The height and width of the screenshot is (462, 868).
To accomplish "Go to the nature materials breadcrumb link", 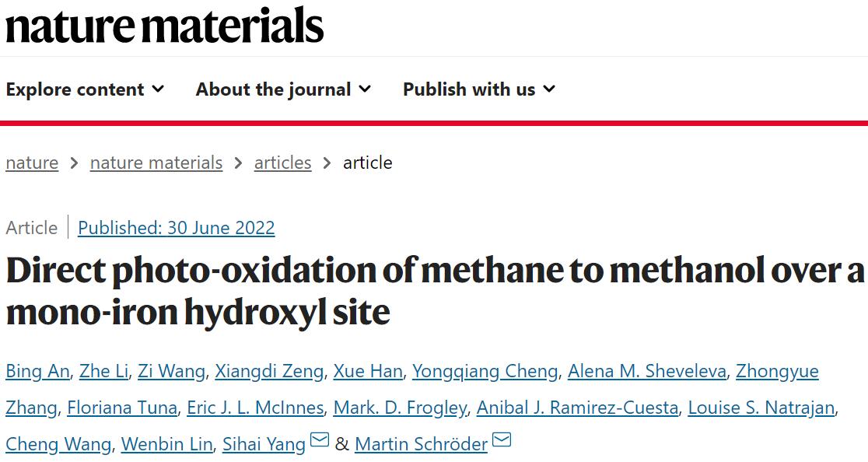I will 156,163.
